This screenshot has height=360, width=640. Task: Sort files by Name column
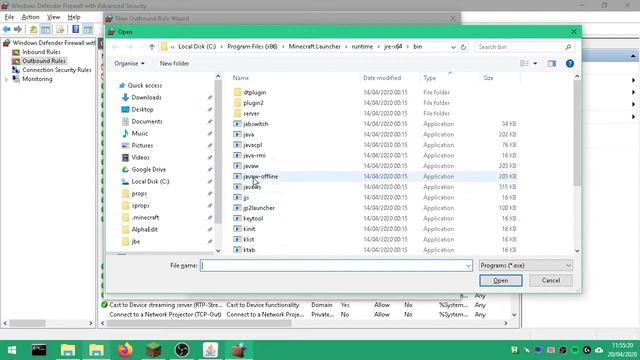pos(241,78)
